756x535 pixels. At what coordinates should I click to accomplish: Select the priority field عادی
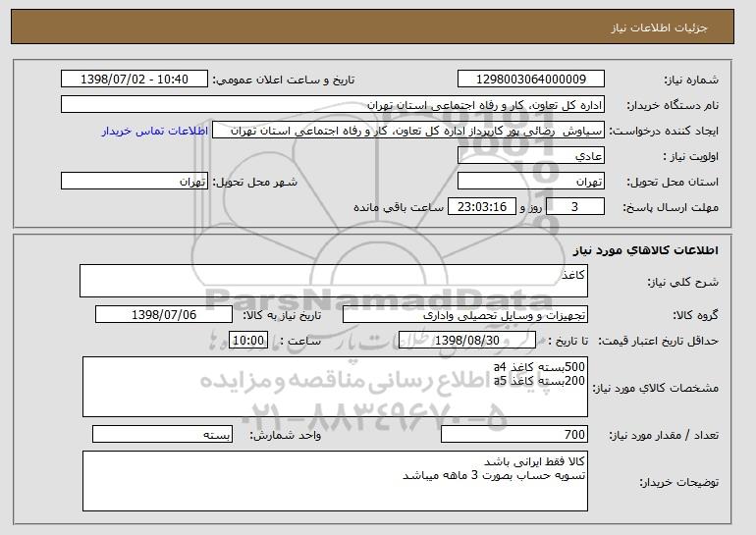tap(531, 156)
